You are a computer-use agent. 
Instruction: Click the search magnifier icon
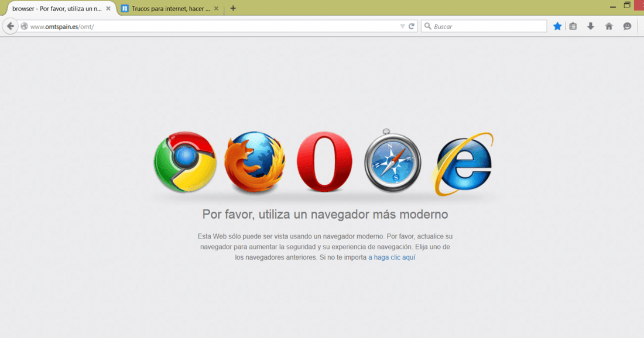coord(427,26)
